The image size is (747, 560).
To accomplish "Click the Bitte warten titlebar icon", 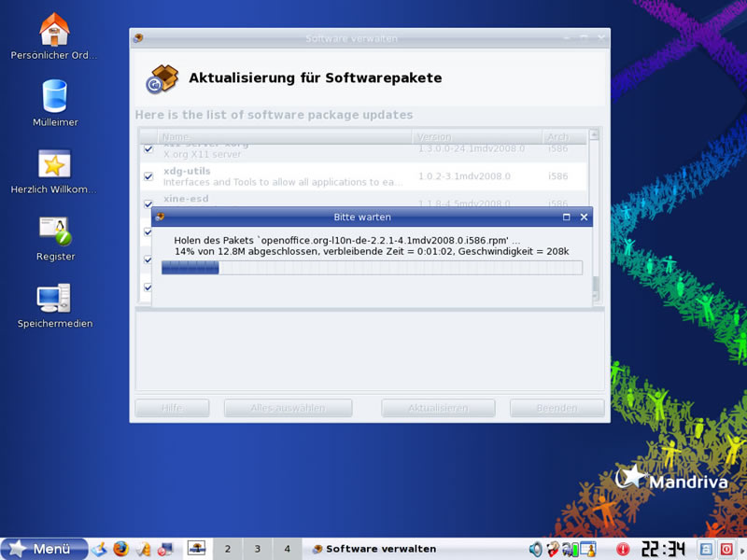I will click(160, 217).
